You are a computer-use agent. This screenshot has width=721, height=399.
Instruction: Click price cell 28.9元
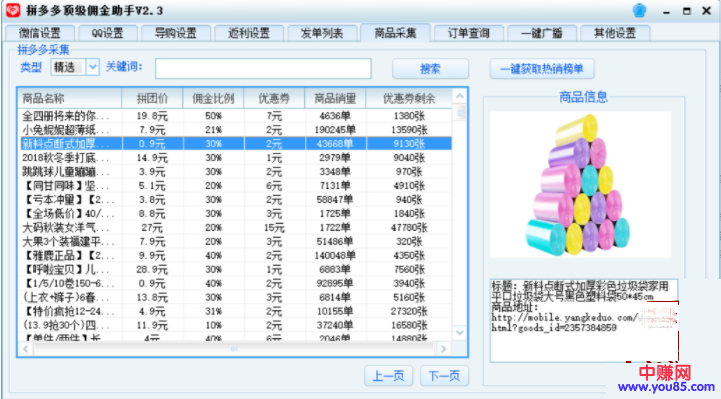[x=152, y=269]
